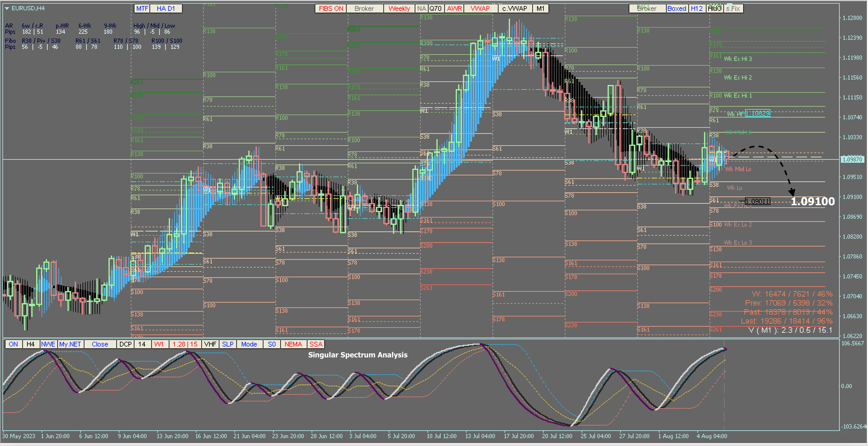Select the H12 timeframe button
Image resolution: width=868 pixels, height=446 pixels.
point(697,8)
